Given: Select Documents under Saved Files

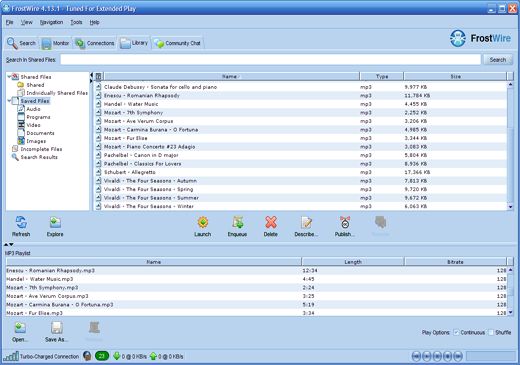Looking at the screenshot, I should 36,133.
